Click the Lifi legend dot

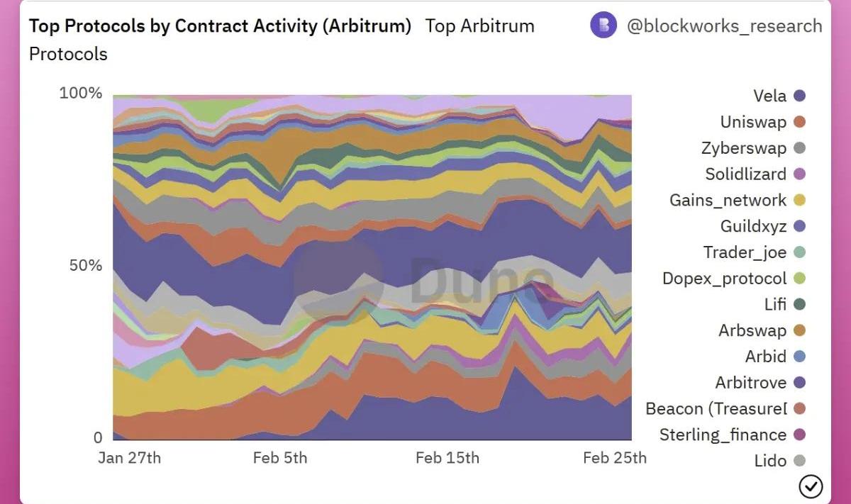click(800, 304)
